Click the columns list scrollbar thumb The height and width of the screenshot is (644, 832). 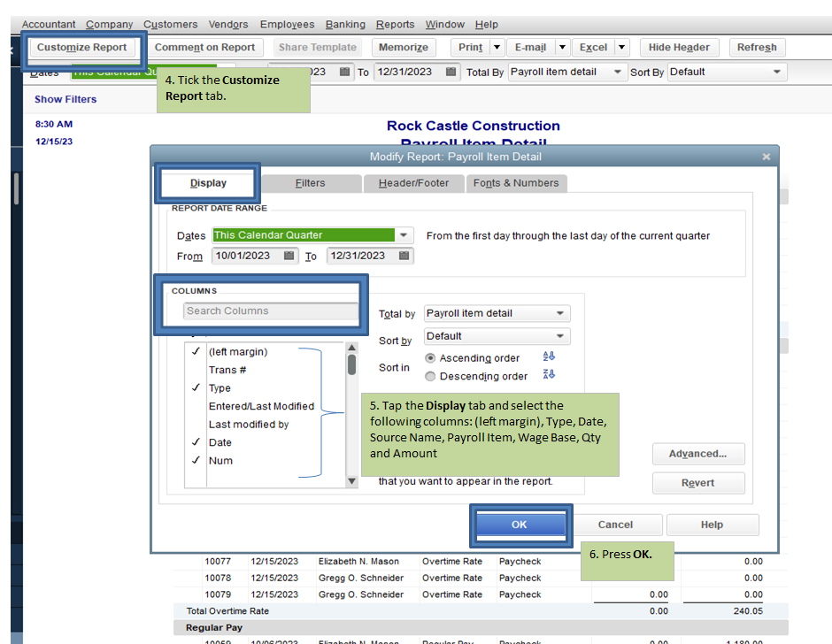tap(351, 365)
